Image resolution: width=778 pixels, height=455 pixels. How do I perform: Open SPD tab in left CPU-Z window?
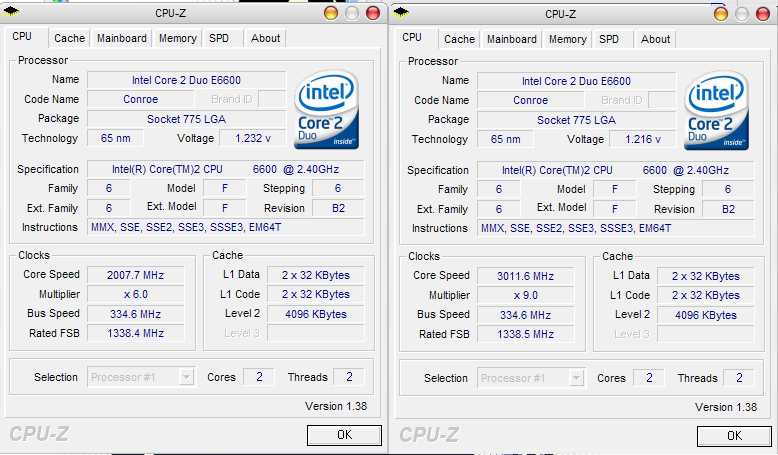(219, 38)
